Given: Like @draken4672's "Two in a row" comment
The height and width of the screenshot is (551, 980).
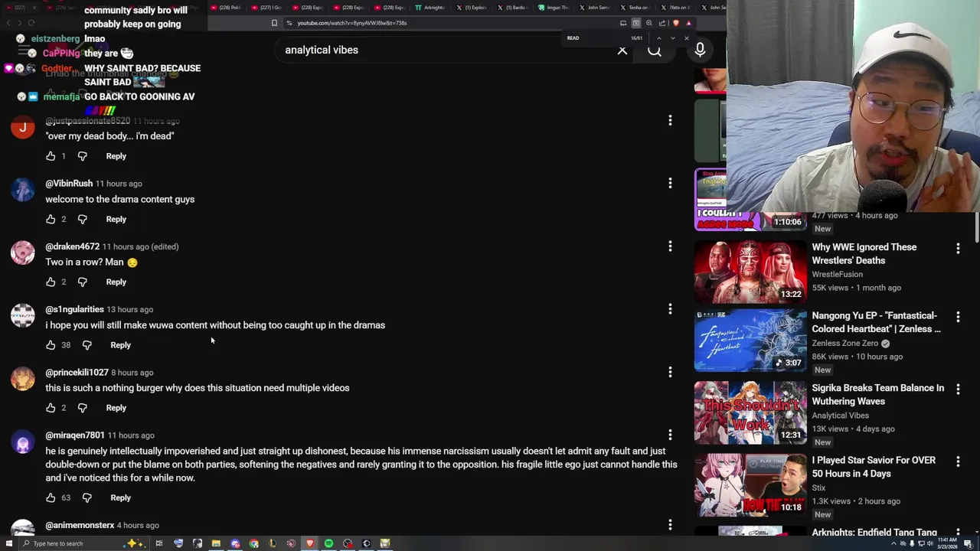Looking at the screenshot, I should 51,282.
